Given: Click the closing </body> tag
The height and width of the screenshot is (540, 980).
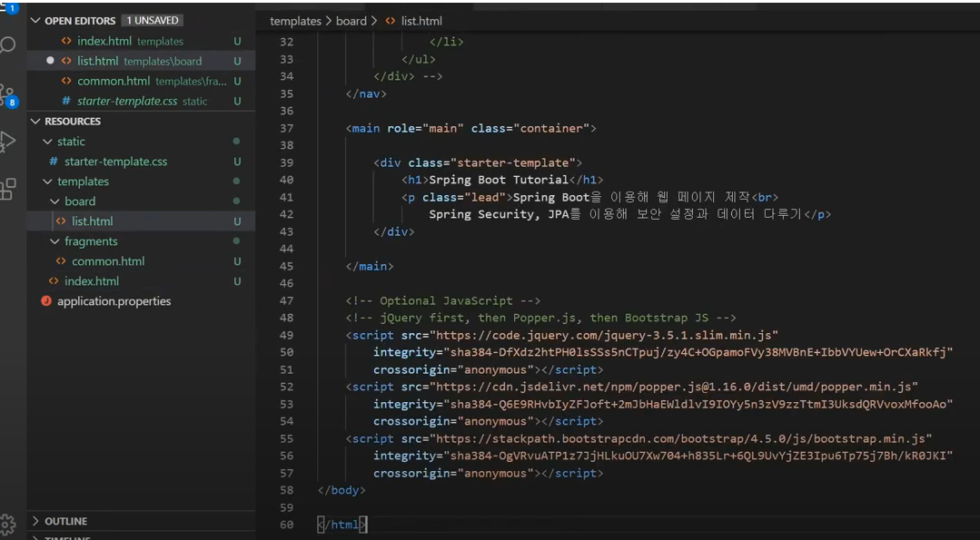Looking at the screenshot, I should [342, 490].
